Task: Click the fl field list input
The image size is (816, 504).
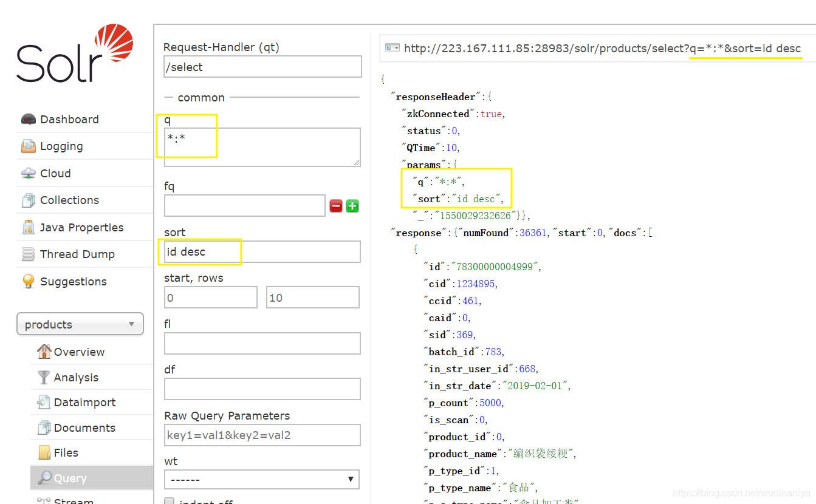Action: click(262, 343)
